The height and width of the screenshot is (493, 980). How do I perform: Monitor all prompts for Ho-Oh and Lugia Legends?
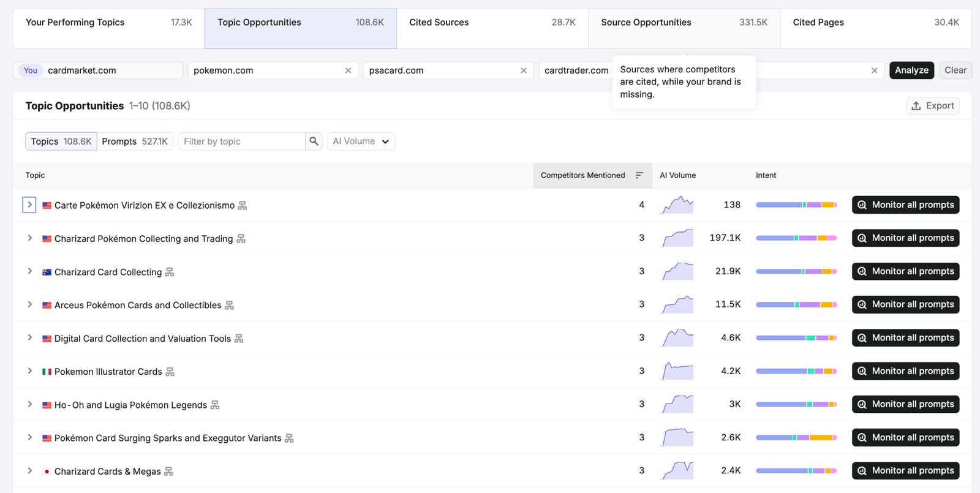pyautogui.click(x=905, y=404)
